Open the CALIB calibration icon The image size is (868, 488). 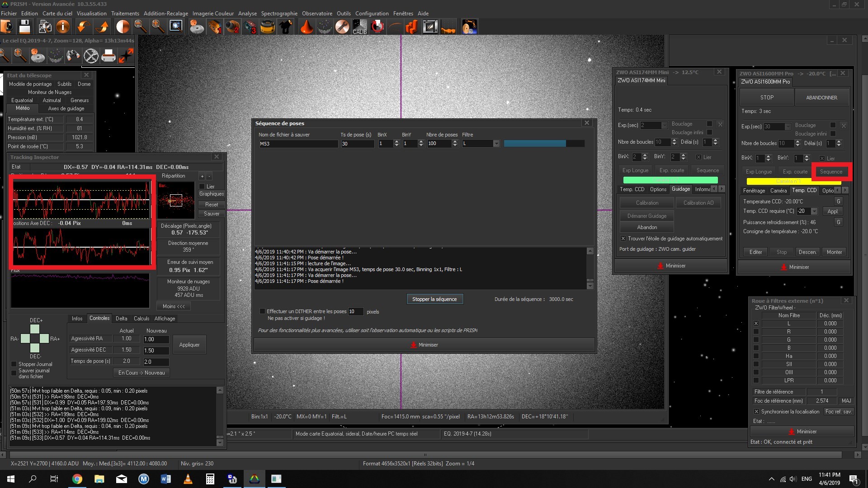click(360, 27)
